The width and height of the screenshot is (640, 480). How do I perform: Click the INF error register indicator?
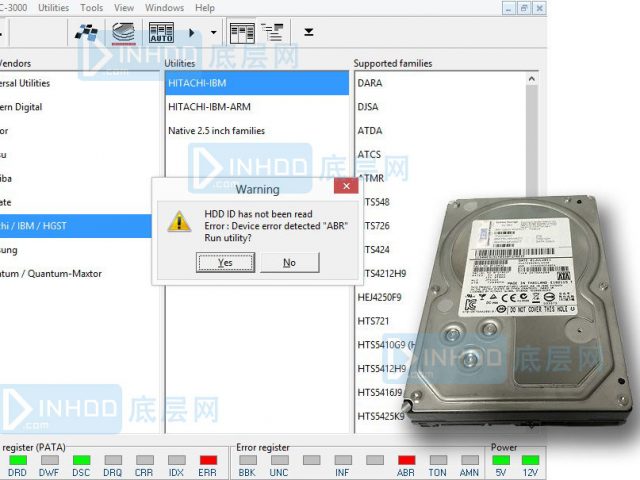pyautogui.click(x=343, y=460)
